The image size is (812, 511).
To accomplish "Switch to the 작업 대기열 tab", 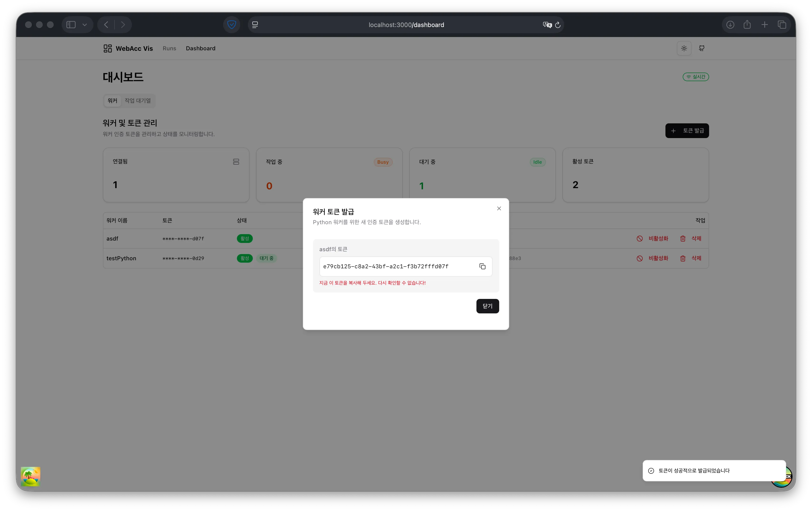I will tap(138, 101).
